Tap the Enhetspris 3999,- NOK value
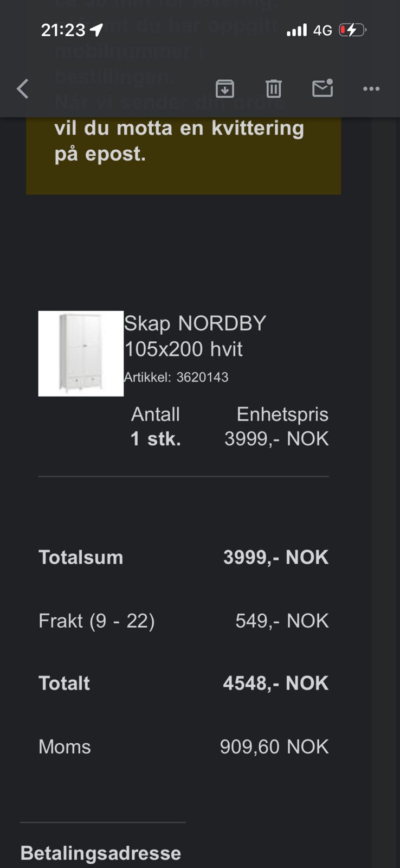Image resolution: width=400 pixels, height=868 pixels. 276,438
